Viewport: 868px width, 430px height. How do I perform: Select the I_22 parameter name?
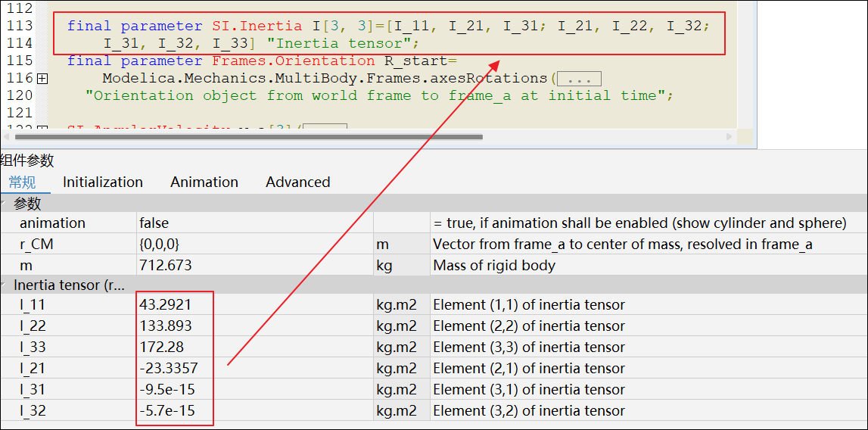(x=32, y=326)
